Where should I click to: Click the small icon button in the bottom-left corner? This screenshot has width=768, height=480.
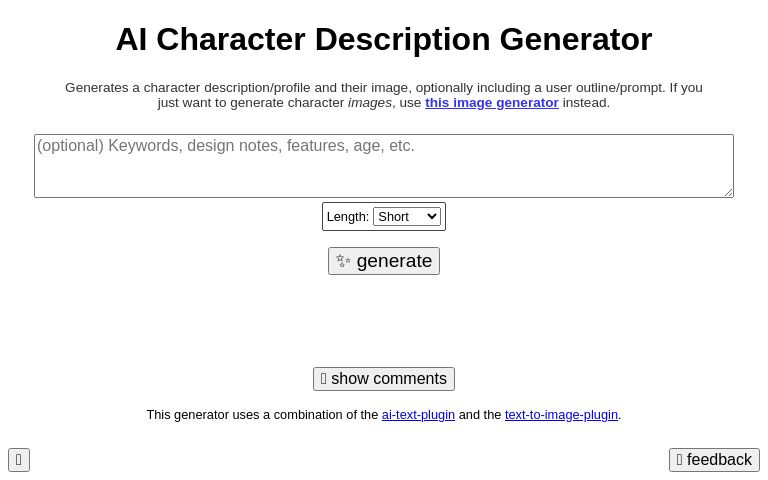tap(19, 460)
